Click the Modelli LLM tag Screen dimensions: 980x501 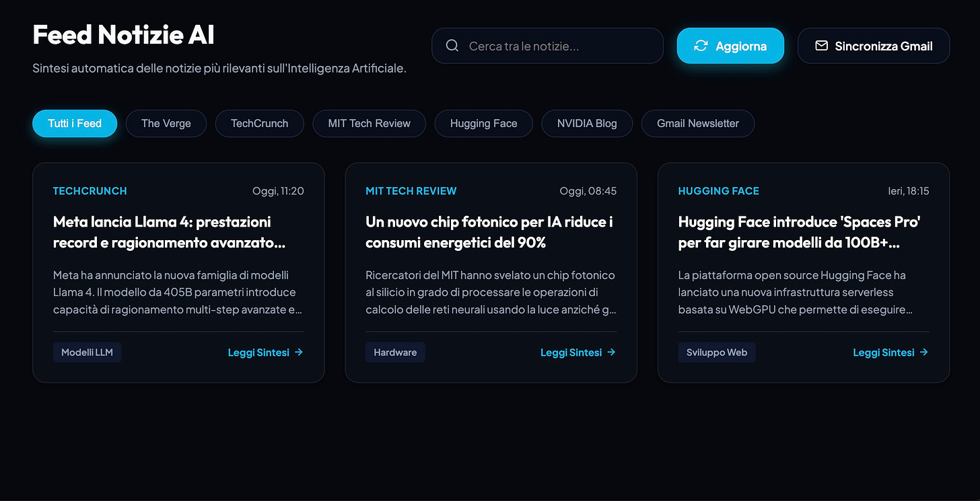pyautogui.click(x=87, y=352)
